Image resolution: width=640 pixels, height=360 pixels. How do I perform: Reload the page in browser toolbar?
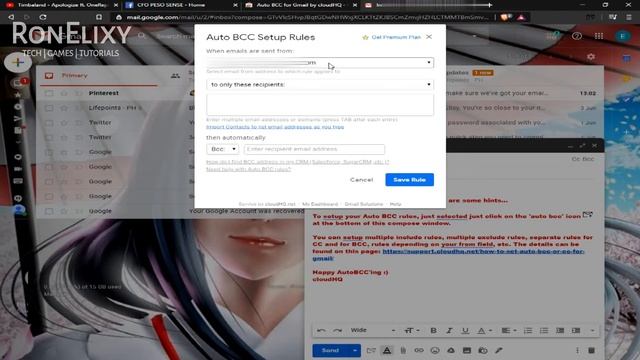43,17
